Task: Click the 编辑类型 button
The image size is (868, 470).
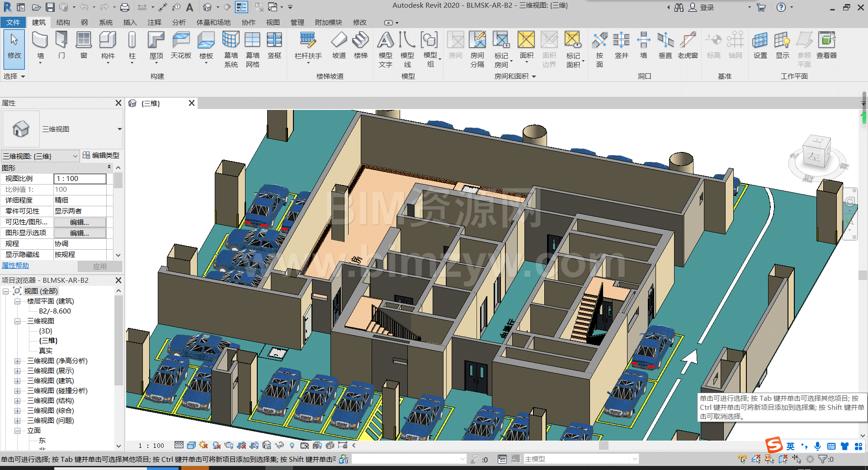Action: click(x=101, y=156)
